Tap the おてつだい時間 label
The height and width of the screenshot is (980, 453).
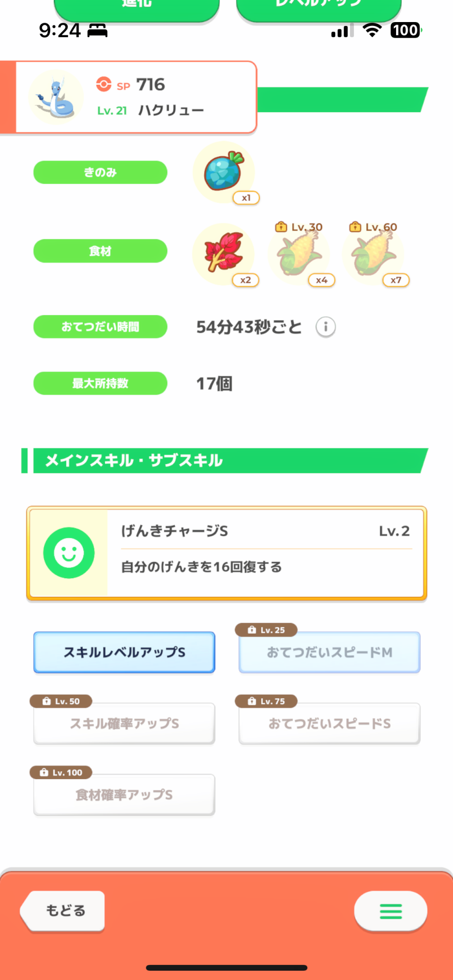point(100,327)
